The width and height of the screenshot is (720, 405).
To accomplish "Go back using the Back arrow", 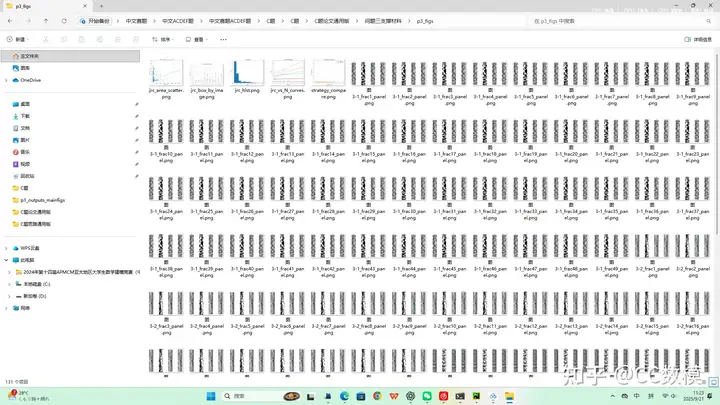I will coord(10,21).
